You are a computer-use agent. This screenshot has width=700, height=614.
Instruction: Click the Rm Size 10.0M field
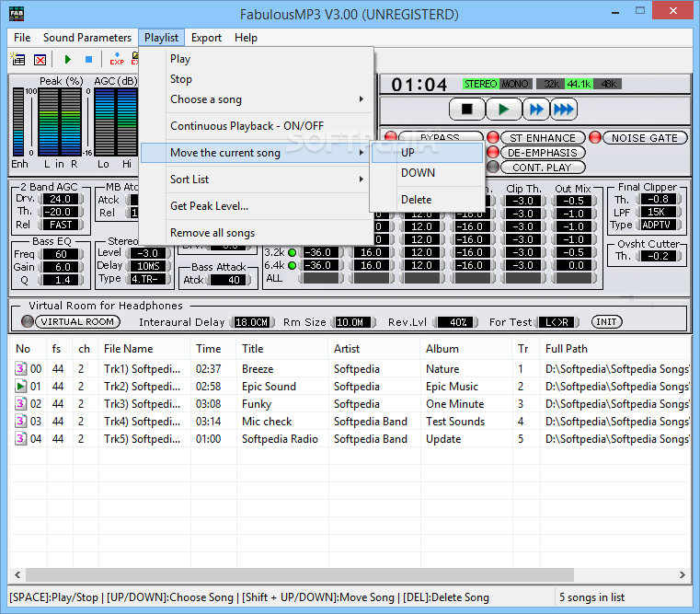[x=353, y=322]
